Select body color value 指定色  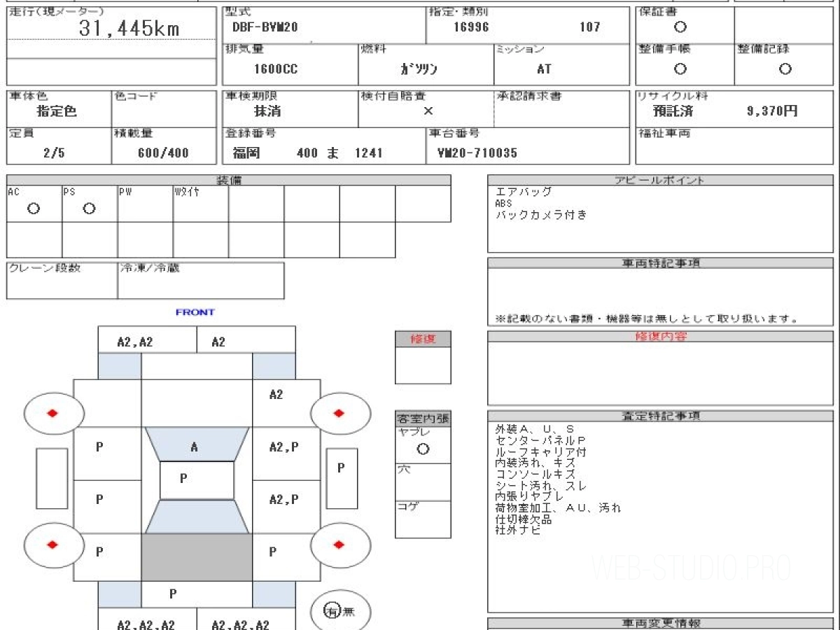(57, 111)
